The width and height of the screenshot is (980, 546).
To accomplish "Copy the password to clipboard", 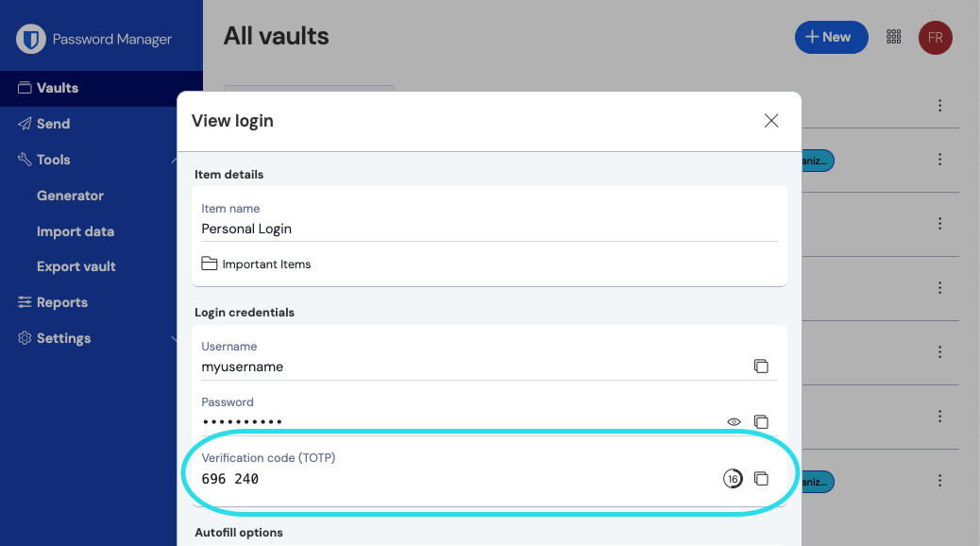I will tap(761, 422).
